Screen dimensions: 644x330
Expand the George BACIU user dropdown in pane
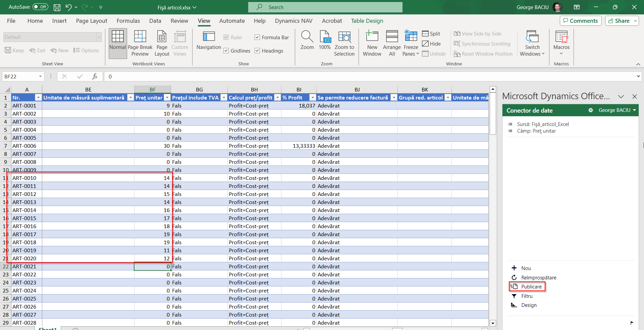[634, 110]
